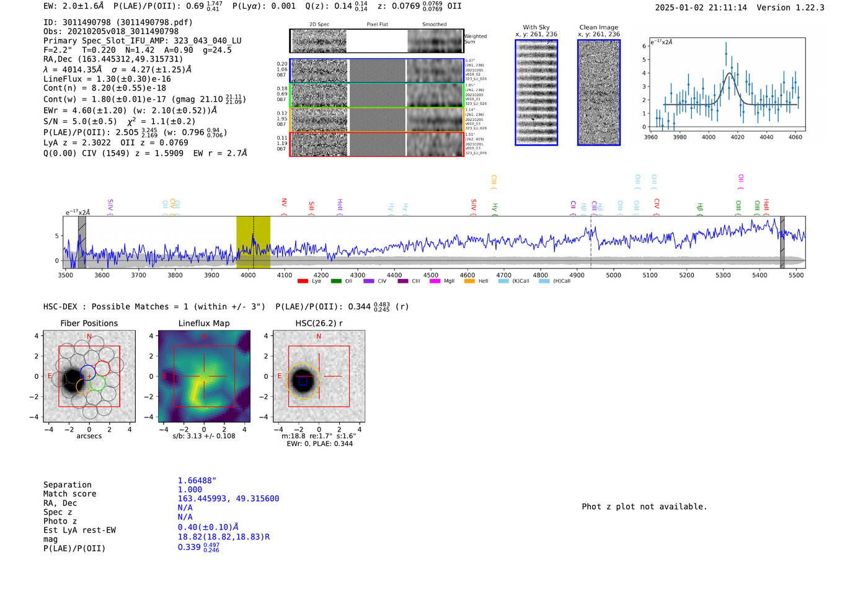This screenshot has height=591, width=868.
Task: Click the yellow highlighted emission line region
Action: point(253,242)
